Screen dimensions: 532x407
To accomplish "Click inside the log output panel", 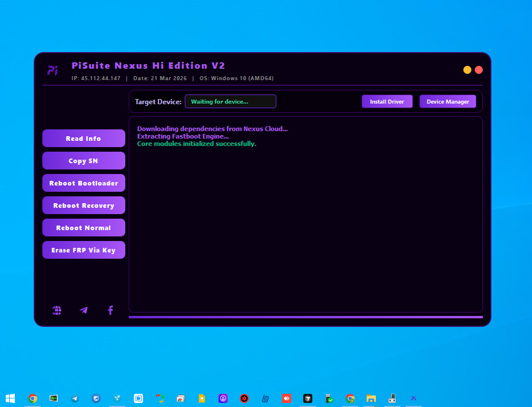I will click(x=305, y=229).
